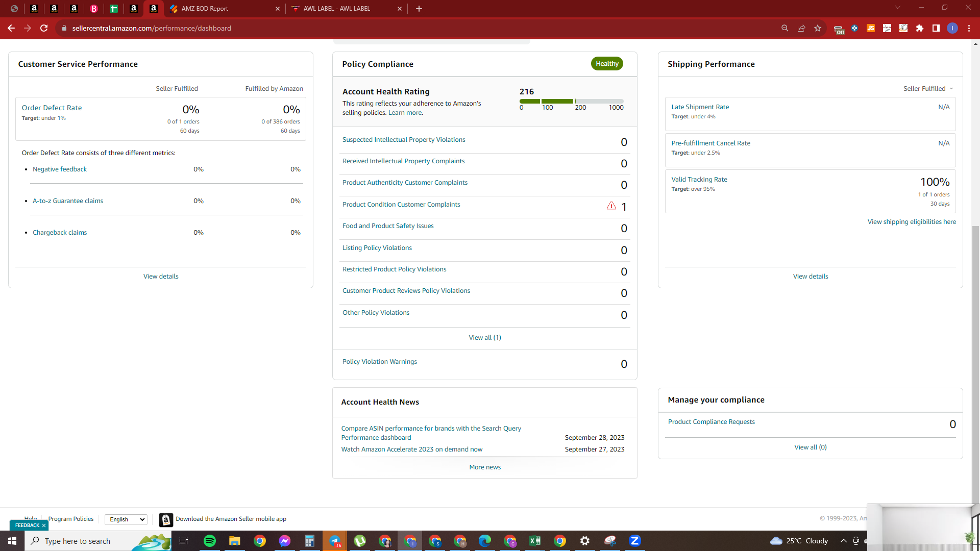Open the Order Defect Rate link
Screen dimensions: 980x551
(x=52, y=108)
